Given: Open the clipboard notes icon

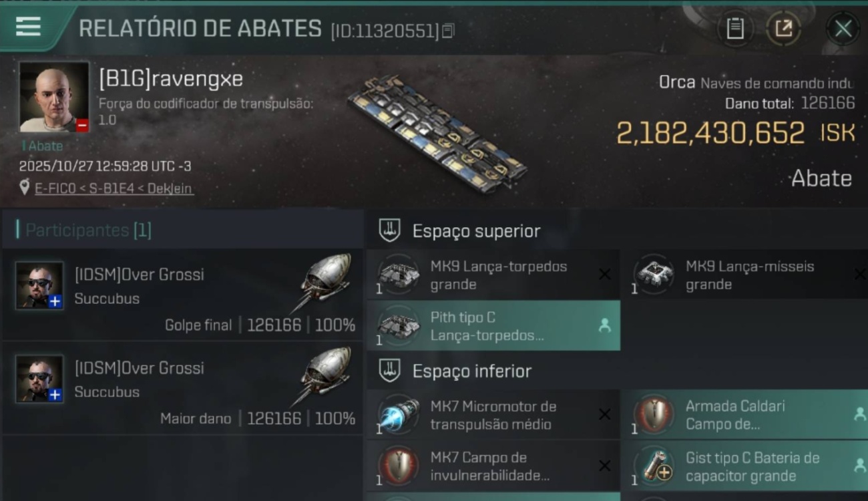Looking at the screenshot, I should point(734,29).
